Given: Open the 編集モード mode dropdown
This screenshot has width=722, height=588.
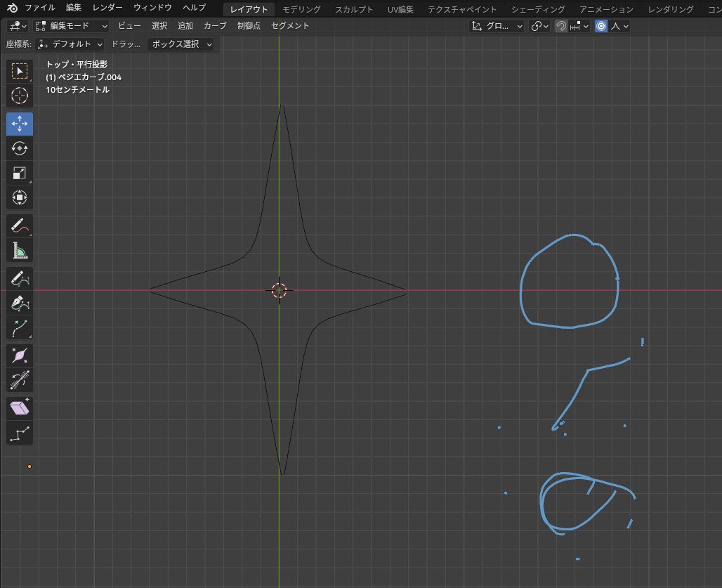Looking at the screenshot, I should (x=72, y=26).
